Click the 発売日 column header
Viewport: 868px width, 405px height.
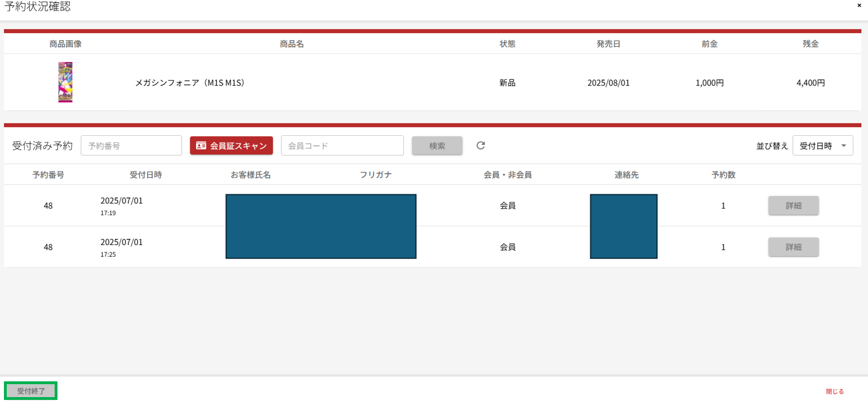tap(608, 44)
